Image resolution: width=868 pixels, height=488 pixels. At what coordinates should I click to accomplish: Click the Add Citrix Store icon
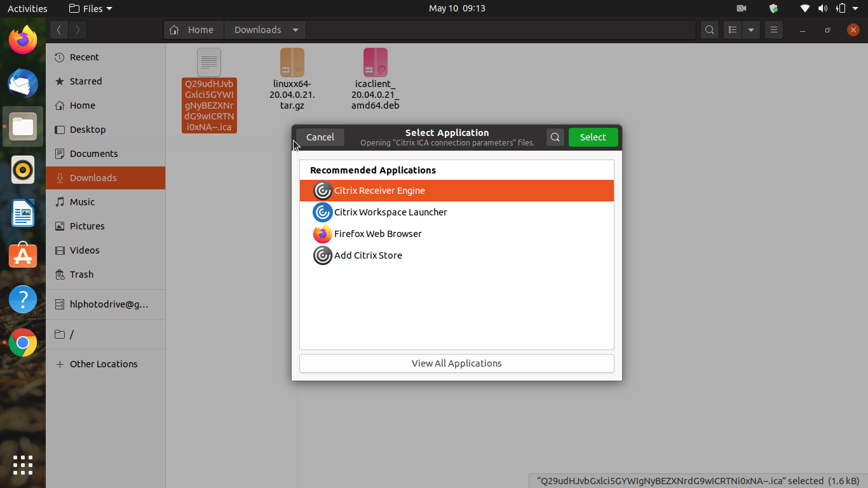[323, 255]
